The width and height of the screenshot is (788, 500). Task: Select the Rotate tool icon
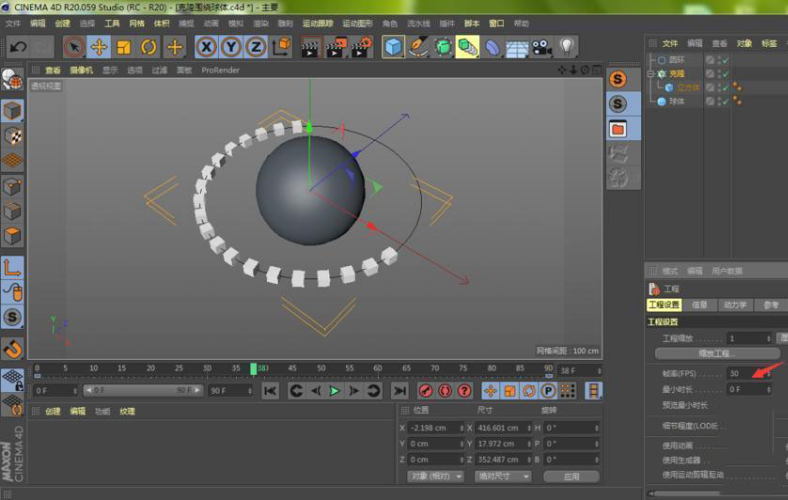pyautogui.click(x=149, y=47)
